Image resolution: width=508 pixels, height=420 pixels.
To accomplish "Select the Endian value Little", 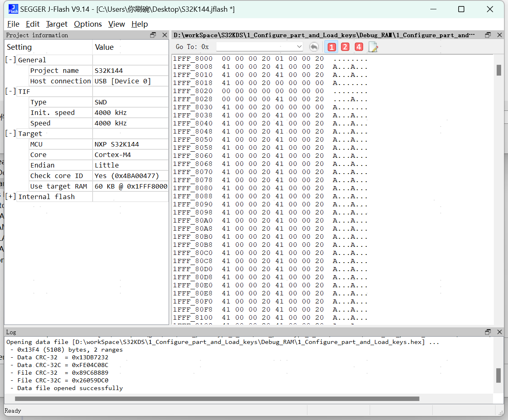I will click(x=107, y=165).
